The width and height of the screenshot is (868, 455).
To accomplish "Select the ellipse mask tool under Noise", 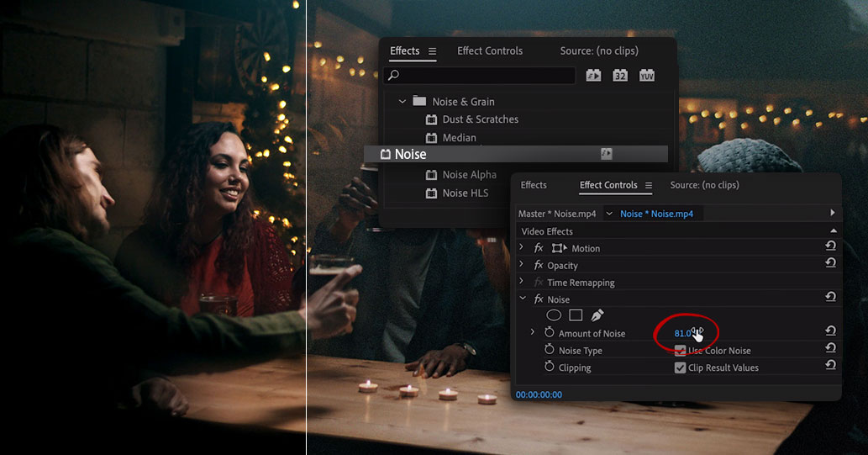I will pyautogui.click(x=554, y=315).
